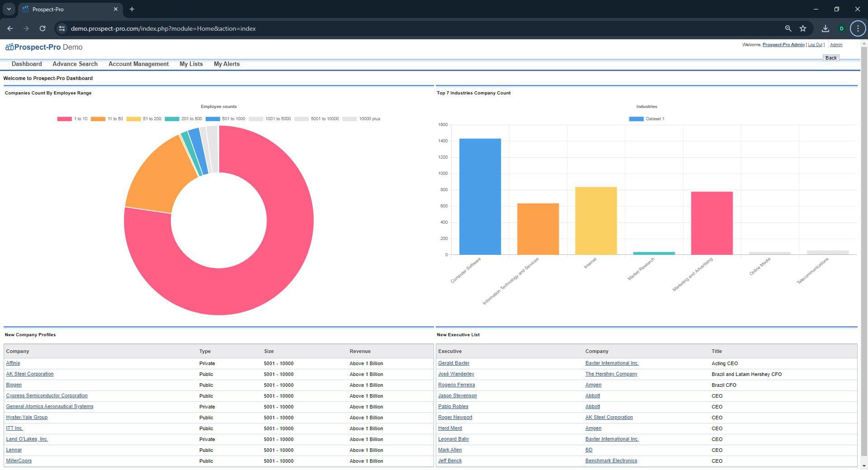Toggle the 10000 plus legend item
This screenshot has height=470, width=868.
point(361,119)
